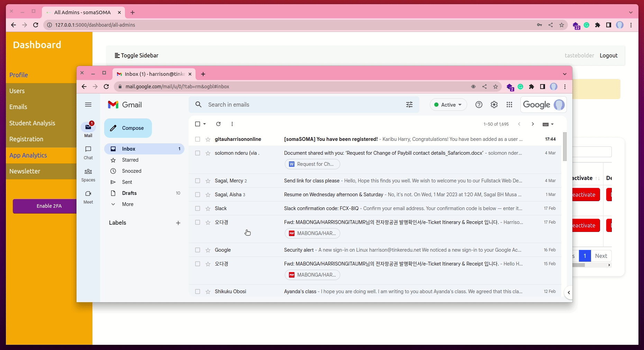The width and height of the screenshot is (644, 350).
Task: Open select-all dropdown arrow
Action: (205, 124)
